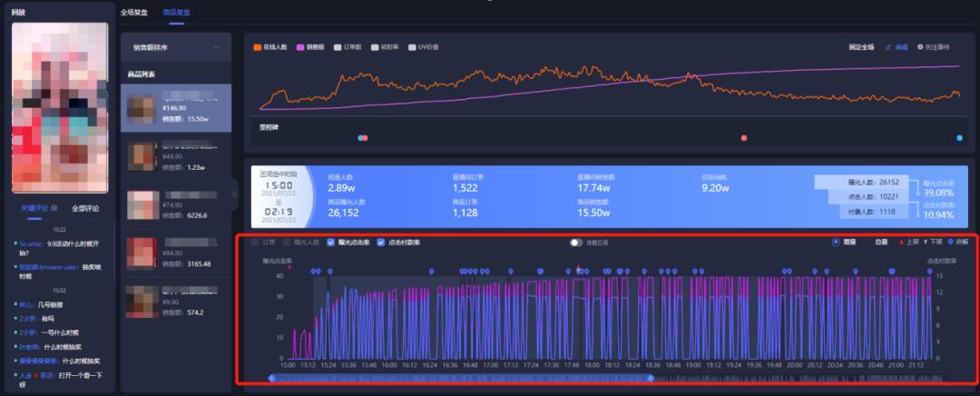
Task: Click the 投放消耗 9.20w value
Action: 716,188
